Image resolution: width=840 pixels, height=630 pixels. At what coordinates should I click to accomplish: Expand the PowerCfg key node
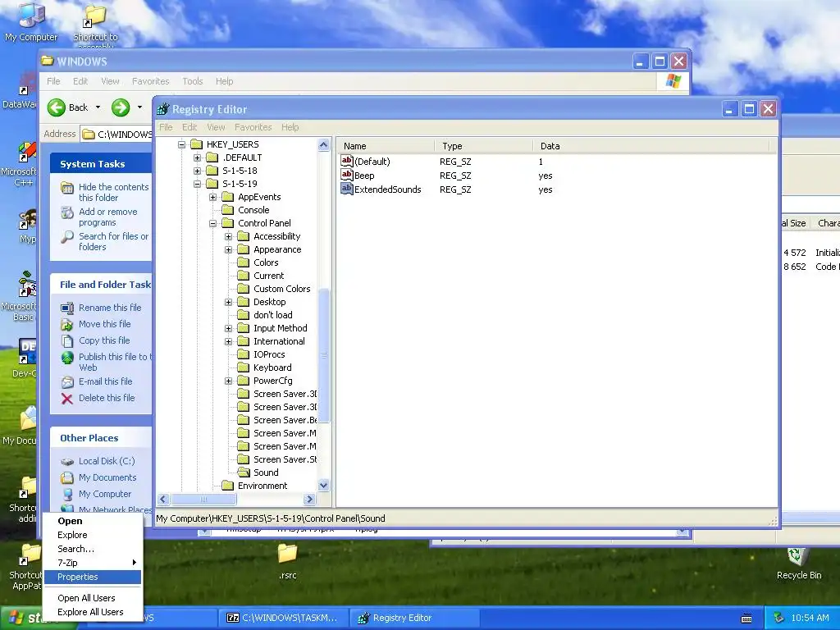pyautogui.click(x=228, y=381)
